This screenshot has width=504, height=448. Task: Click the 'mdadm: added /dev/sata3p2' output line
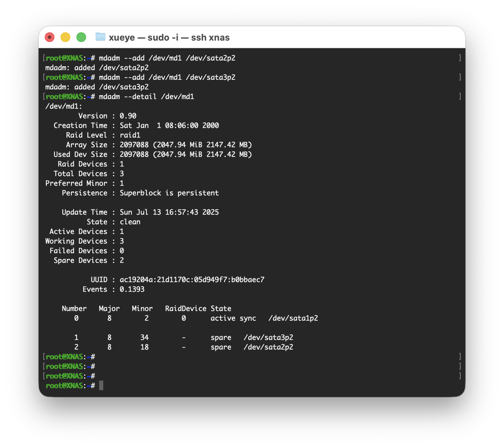(x=97, y=87)
